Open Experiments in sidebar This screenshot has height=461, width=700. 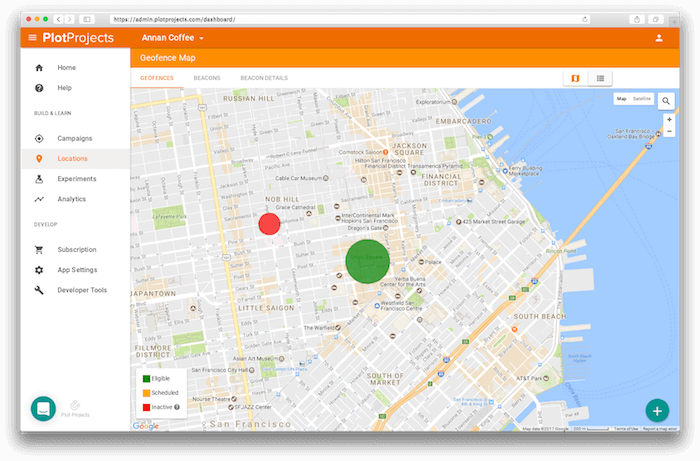click(x=77, y=179)
